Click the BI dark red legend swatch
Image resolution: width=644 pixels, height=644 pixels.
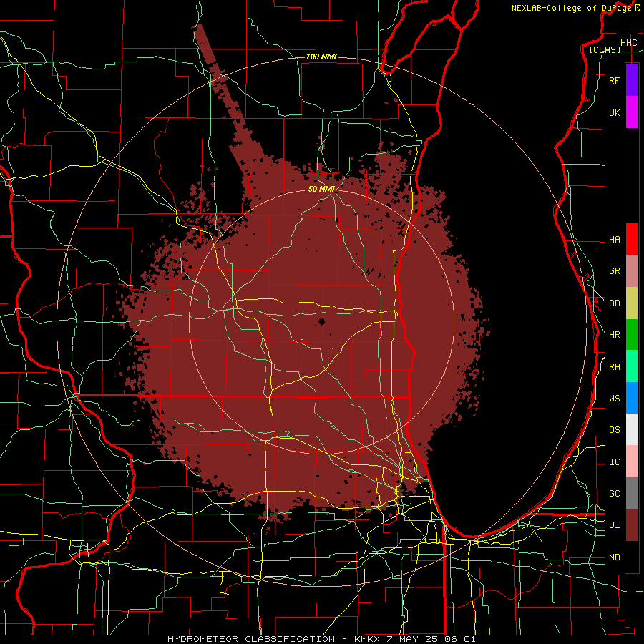[632, 525]
